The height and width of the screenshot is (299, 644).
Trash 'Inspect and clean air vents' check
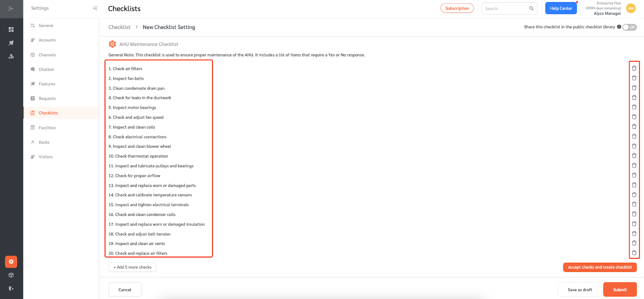pyautogui.click(x=634, y=243)
